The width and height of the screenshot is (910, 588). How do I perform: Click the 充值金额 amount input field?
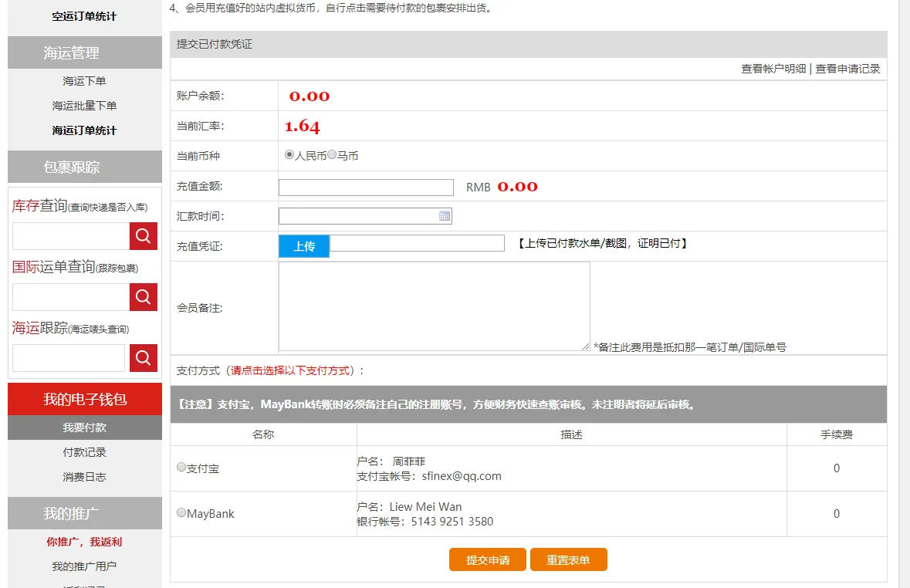[x=365, y=187]
